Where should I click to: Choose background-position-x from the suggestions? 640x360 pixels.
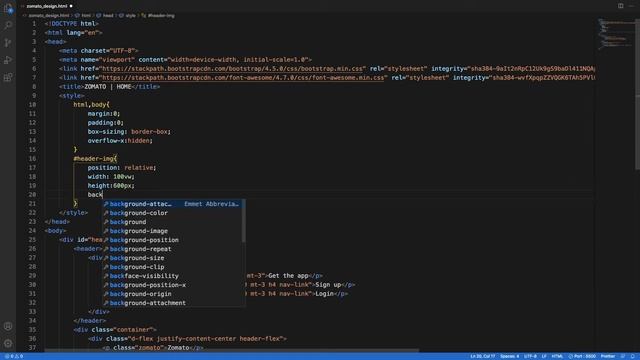173,284
